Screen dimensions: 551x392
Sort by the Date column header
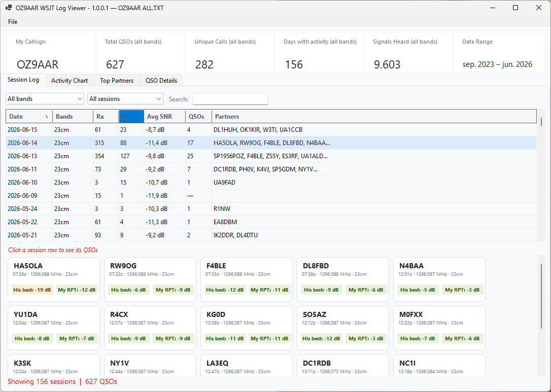tap(29, 116)
